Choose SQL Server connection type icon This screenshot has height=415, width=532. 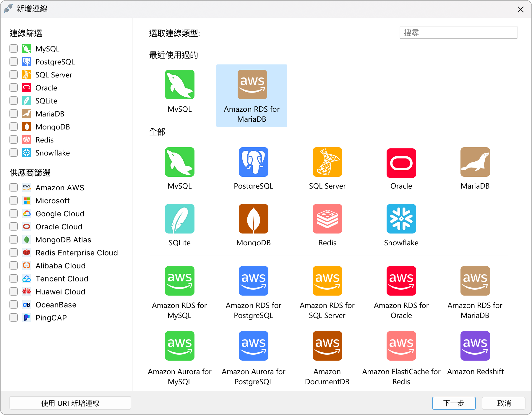(x=327, y=162)
